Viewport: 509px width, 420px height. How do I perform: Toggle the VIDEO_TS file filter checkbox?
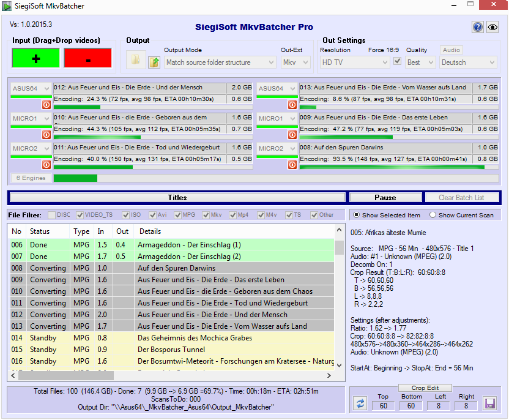(x=80, y=215)
